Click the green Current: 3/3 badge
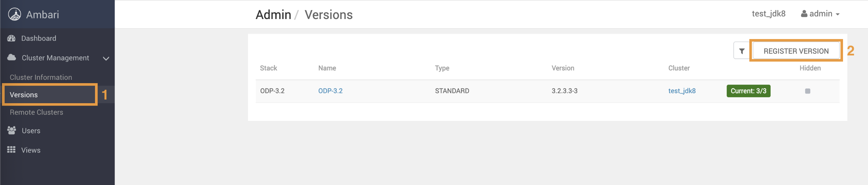The height and width of the screenshot is (185, 868). [x=748, y=91]
